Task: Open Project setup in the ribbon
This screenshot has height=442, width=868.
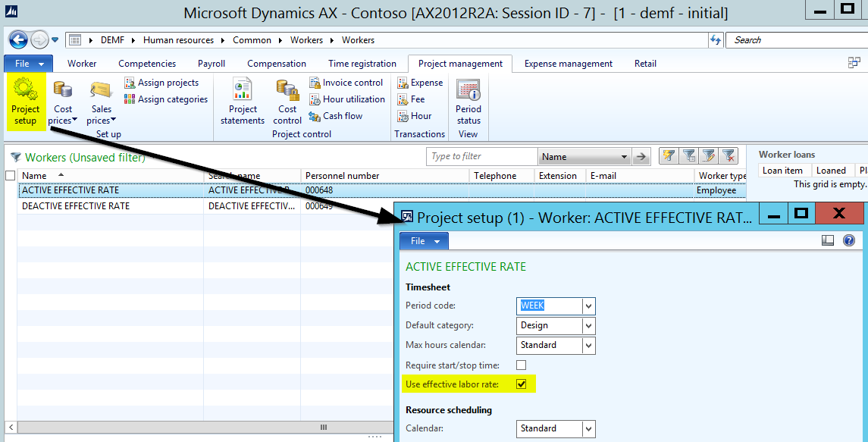Action: pyautogui.click(x=26, y=102)
